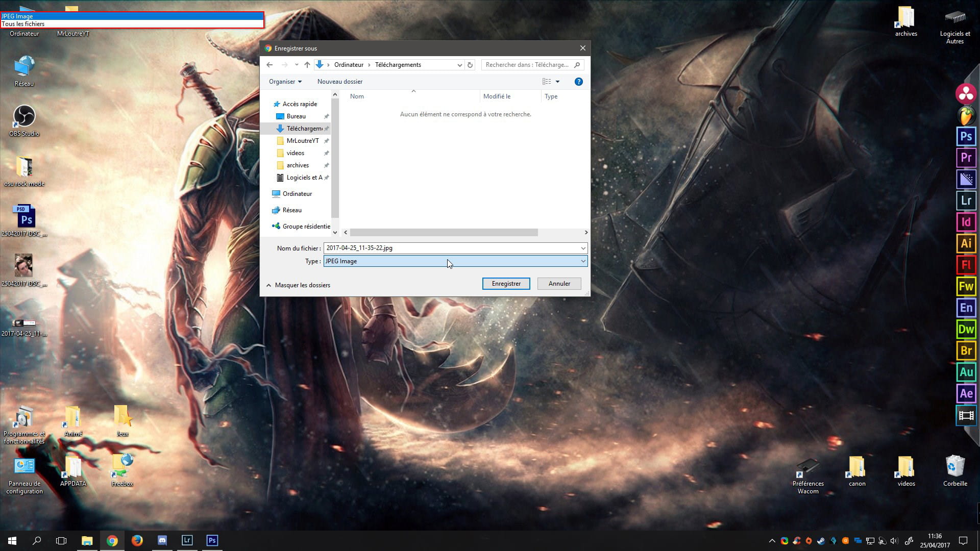980x551 pixels.
Task: Select archives in the navigation pane
Action: (x=298, y=165)
